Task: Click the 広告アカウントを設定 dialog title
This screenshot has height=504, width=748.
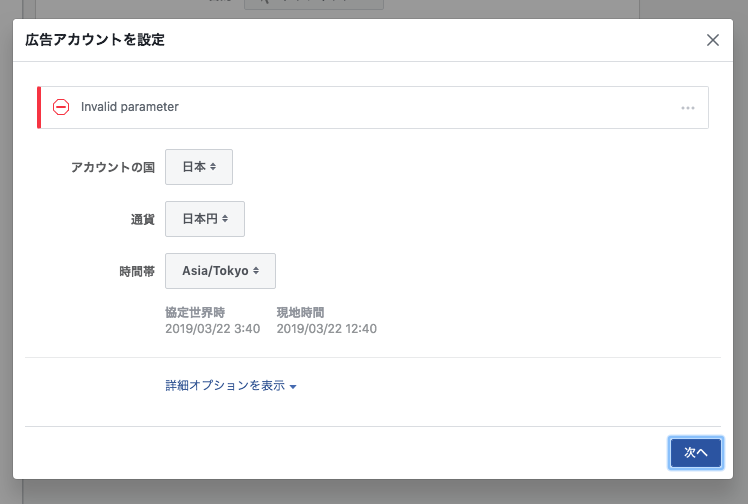Action: tap(95, 40)
